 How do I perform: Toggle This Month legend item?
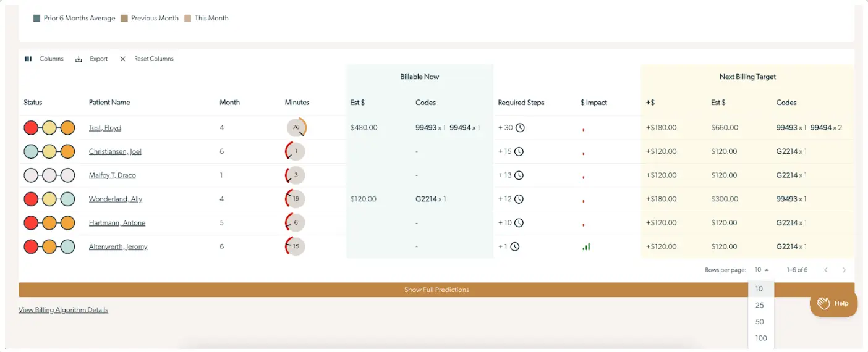click(x=207, y=19)
